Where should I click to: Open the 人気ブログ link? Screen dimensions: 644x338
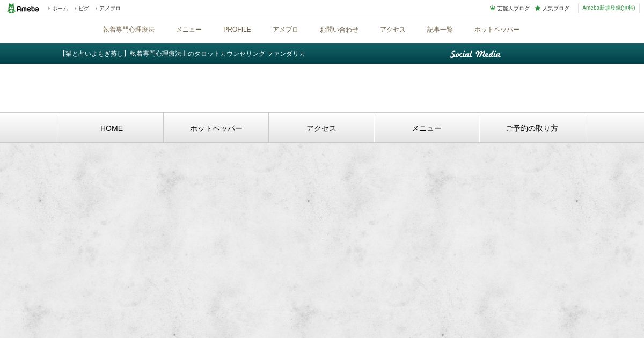click(555, 9)
